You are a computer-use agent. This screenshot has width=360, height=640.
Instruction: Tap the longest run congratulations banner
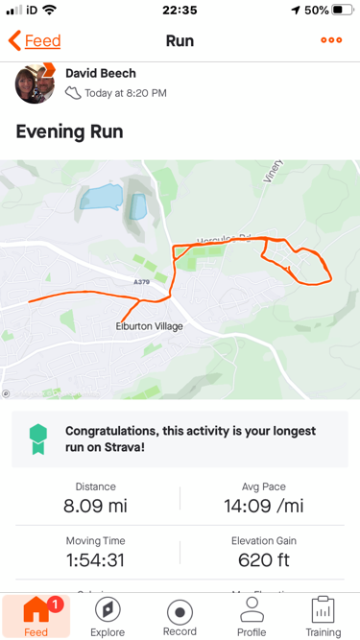tap(180, 439)
